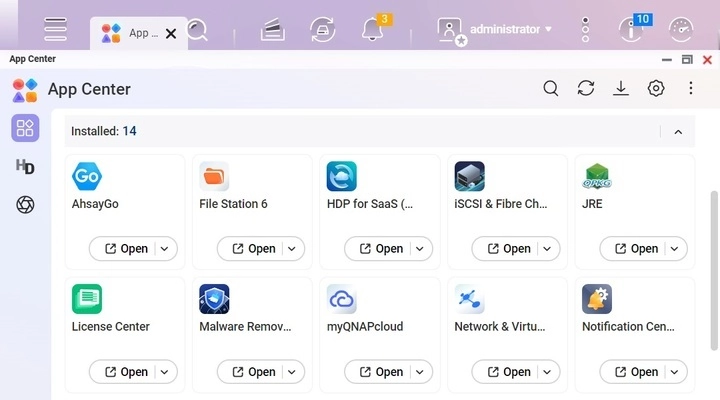This screenshot has width=720, height=400.
Task: Click the 'myQNAPcloud' app name
Action: [x=365, y=327]
